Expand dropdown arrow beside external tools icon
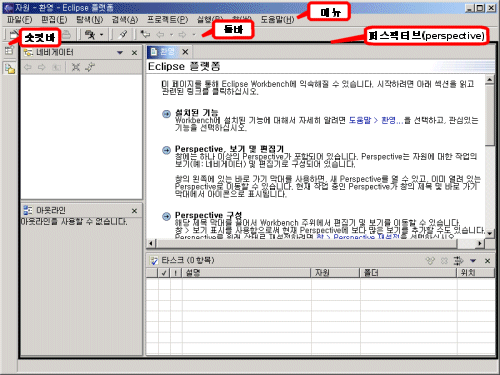Image resolution: width=500 pixels, height=375 pixels. pos(101,35)
